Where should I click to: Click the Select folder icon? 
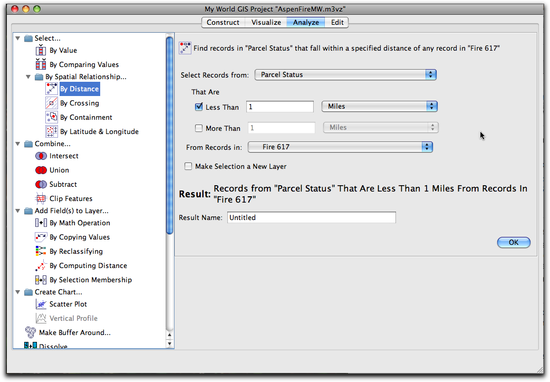28,38
